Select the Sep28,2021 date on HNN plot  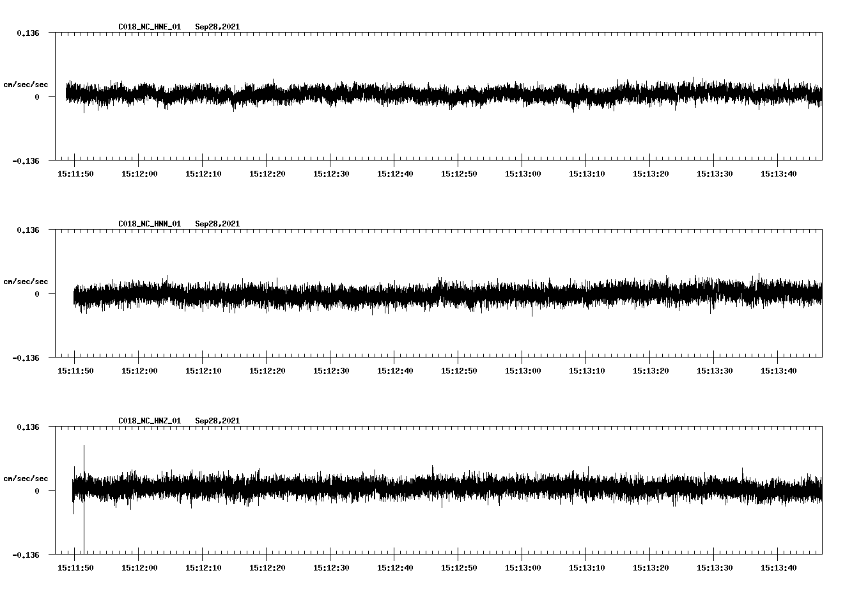coord(217,224)
